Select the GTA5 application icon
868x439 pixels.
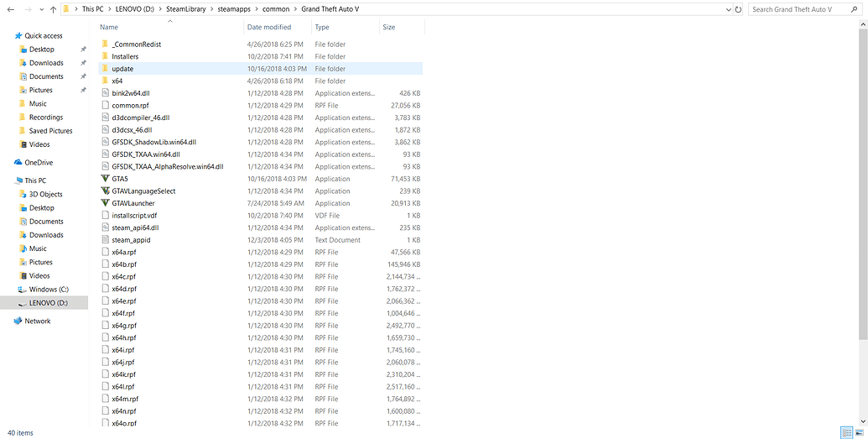coord(105,179)
